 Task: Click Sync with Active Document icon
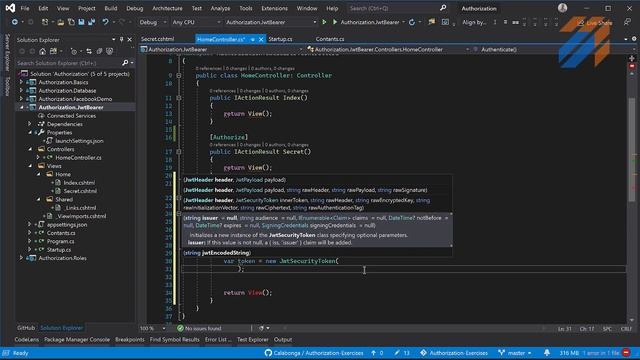(x=89, y=51)
